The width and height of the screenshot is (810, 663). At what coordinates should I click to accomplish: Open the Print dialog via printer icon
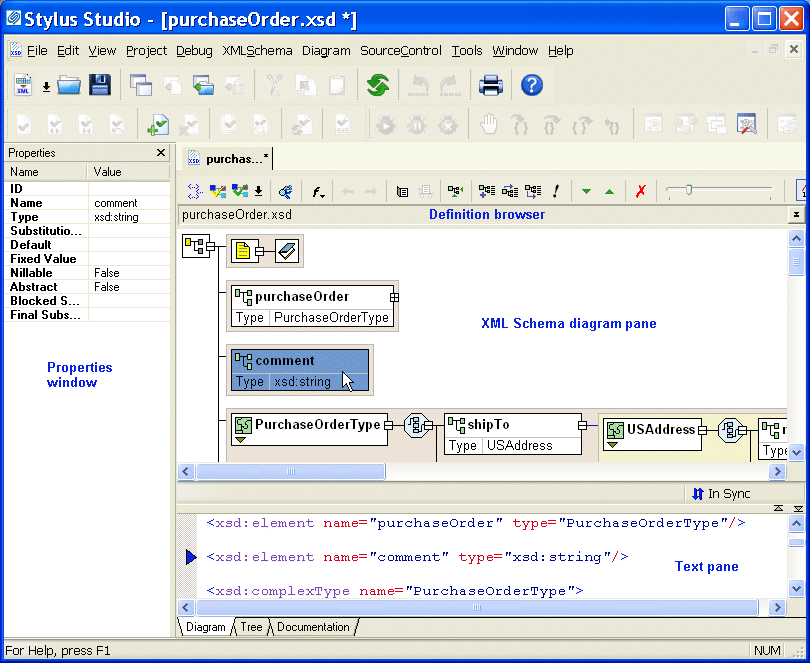click(490, 85)
